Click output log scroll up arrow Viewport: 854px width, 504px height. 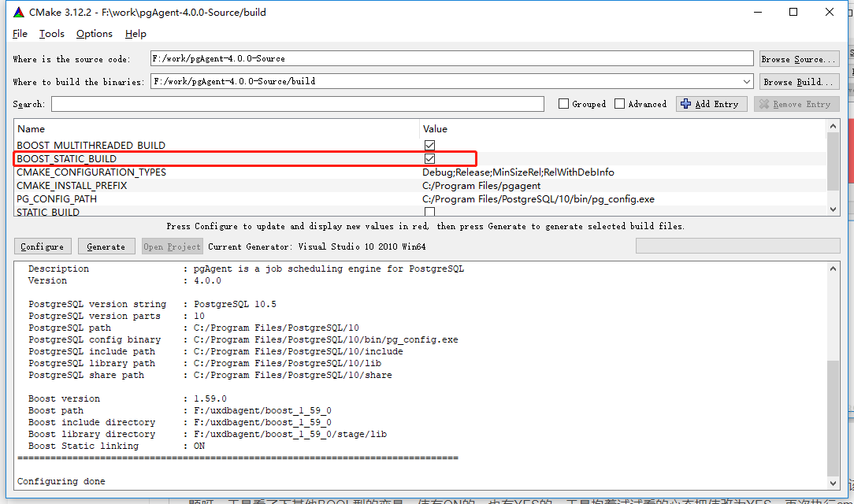[x=833, y=269]
